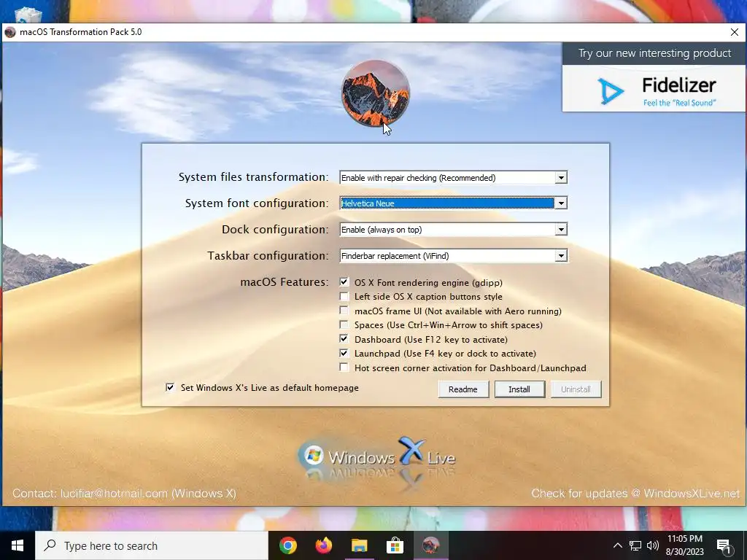Image resolution: width=747 pixels, height=560 pixels.
Task: Uncheck Dashboard (Use F12 key to activate)
Action: pyautogui.click(x=344, y=339)
